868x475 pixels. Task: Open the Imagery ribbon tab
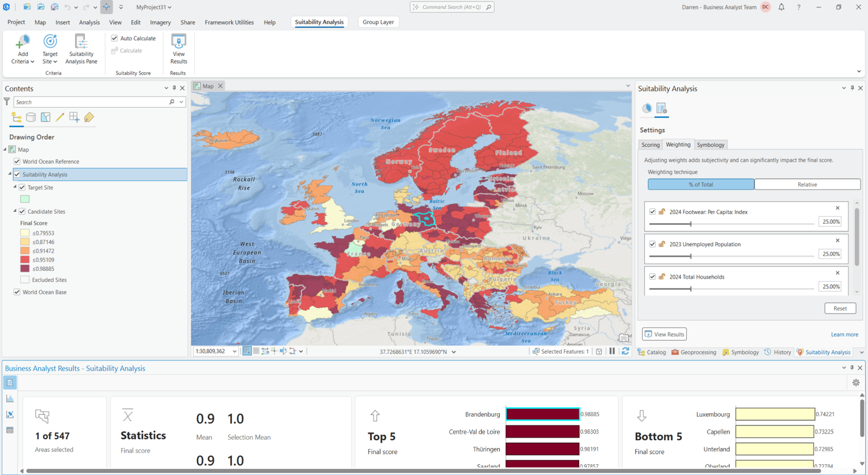pyautogui.click(x=160, y=22)
